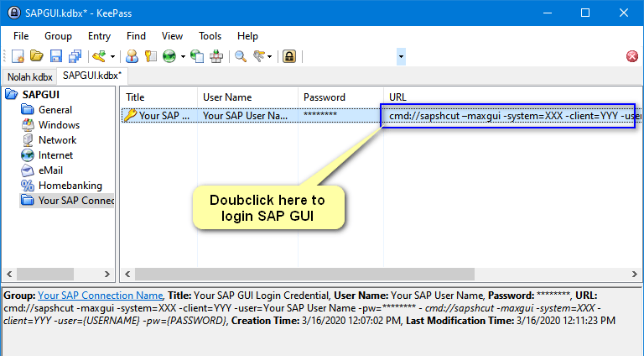Click the Find magnifier icon
The image size is (644, 356).
click(240, 56)
